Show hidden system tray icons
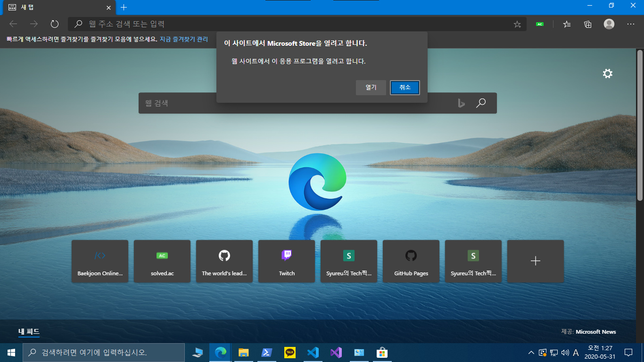The height and width of the screenshot is (362, 644). [x=531, y=352]
